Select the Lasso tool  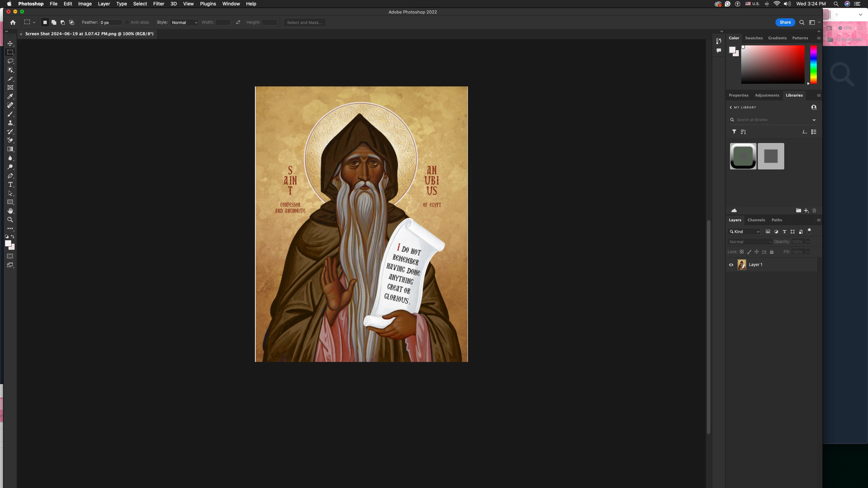pos(10,61)
